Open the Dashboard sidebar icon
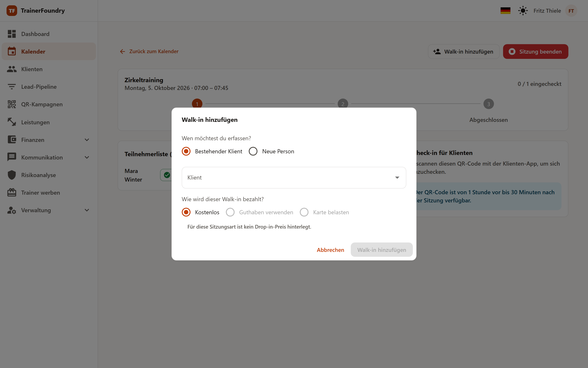The image size is (588, 368). click(12, 34)
